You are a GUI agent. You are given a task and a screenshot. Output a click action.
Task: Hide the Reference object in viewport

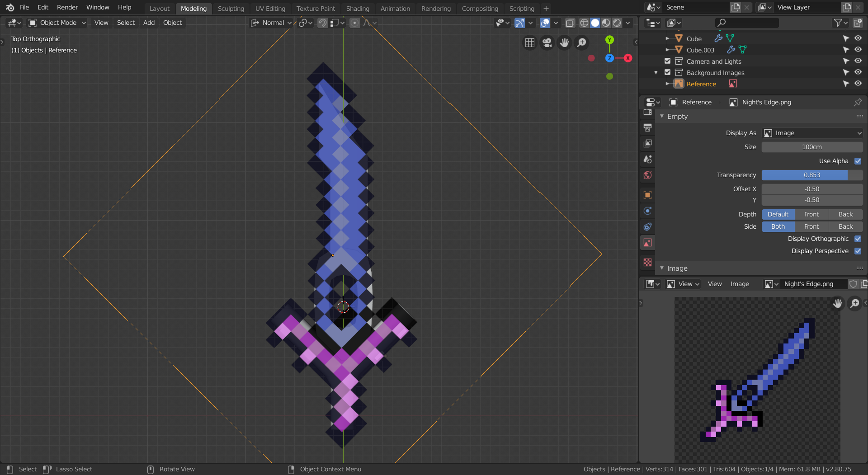tap(858, 84)
